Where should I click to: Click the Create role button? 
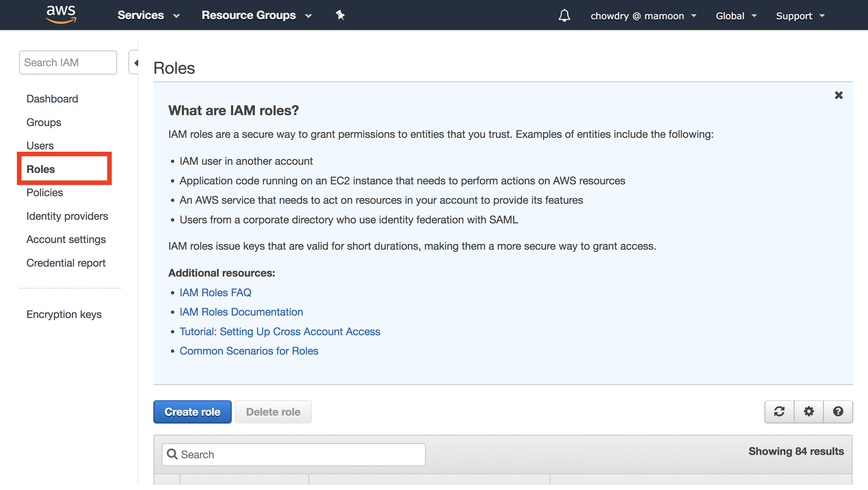(192, 412)
